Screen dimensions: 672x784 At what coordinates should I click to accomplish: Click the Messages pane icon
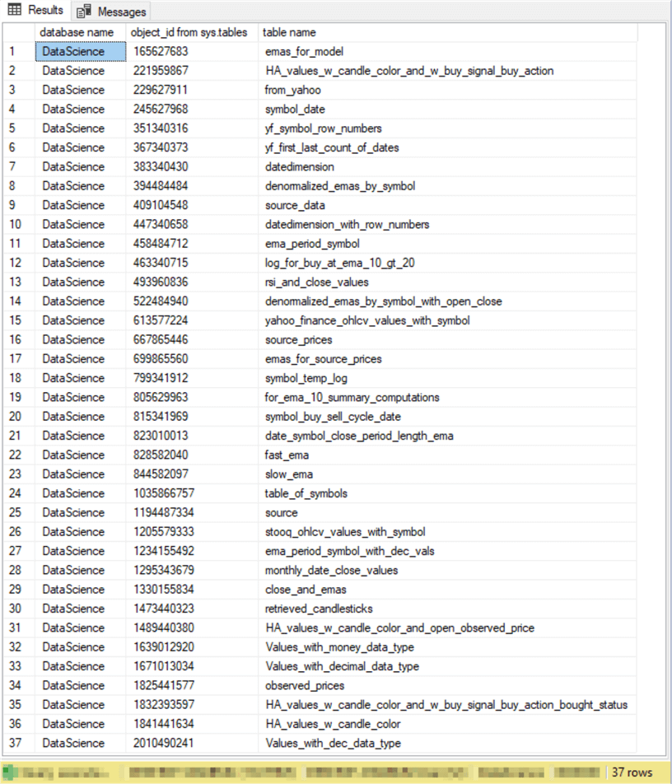coord(83,10)
